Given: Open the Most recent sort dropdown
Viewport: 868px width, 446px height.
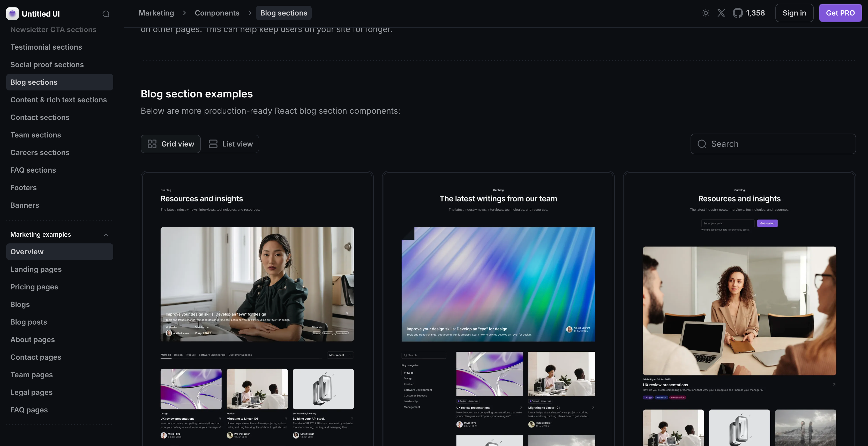Looking at the screenshot, I should point(340,355).
